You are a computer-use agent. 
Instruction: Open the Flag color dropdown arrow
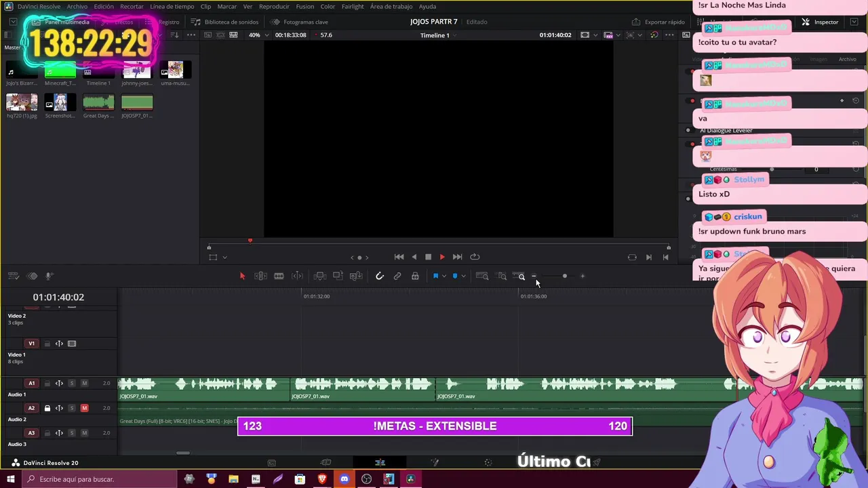(x=443, y=276)
